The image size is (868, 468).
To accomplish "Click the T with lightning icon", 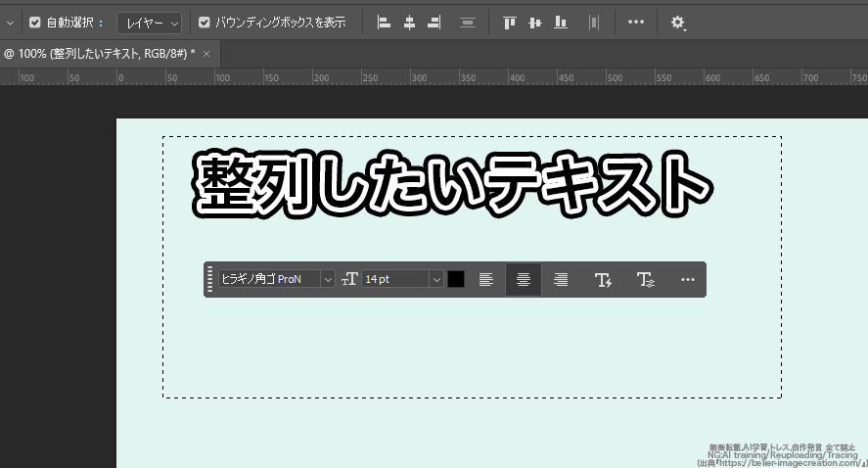I will tap(603, 280).
